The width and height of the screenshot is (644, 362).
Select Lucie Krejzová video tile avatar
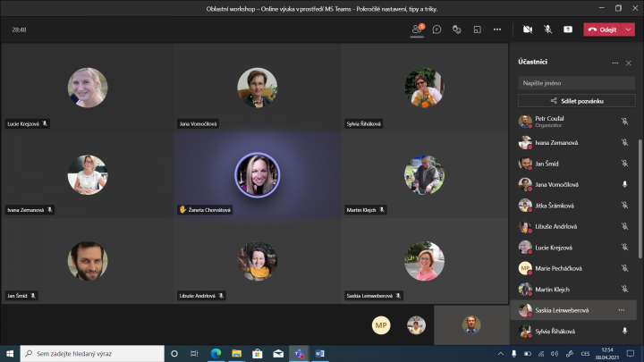[88, 88]
